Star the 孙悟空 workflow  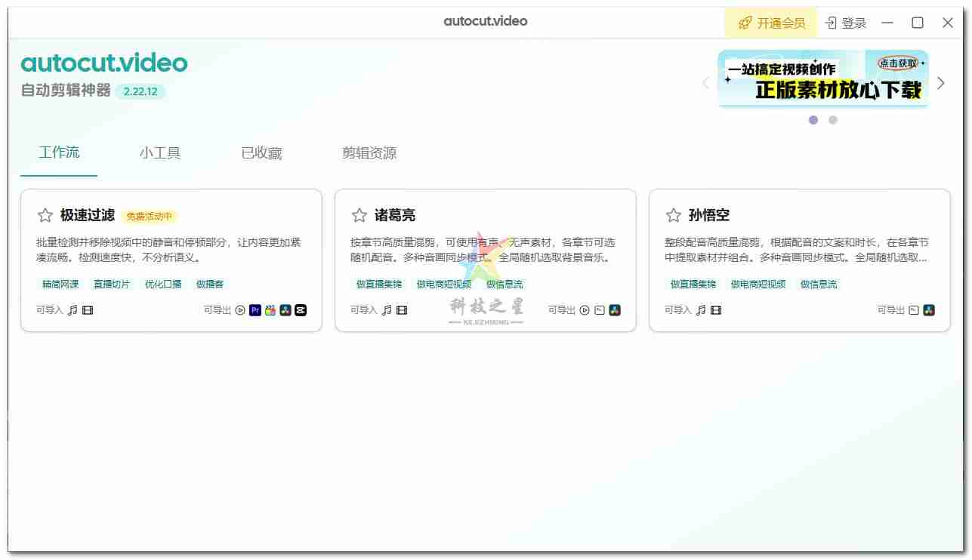pyautogui.click(x=673, y=215)
